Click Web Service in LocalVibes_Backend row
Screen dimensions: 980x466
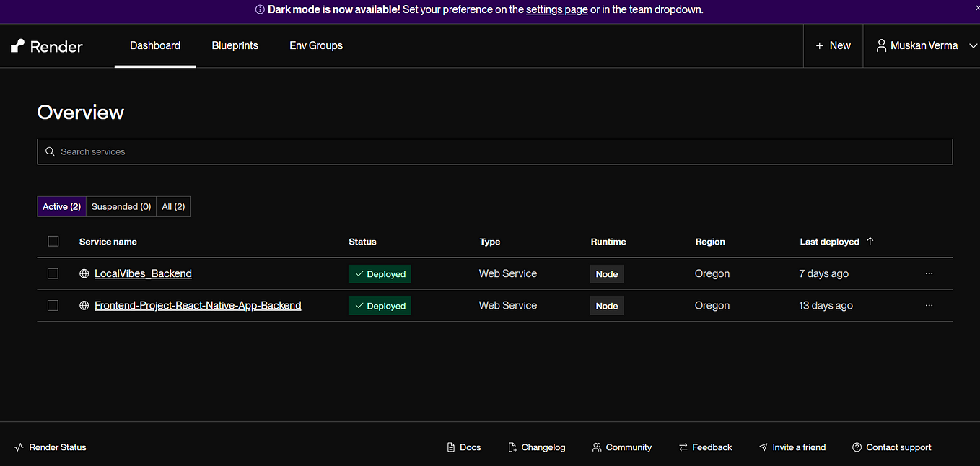(x=508, y=273)
